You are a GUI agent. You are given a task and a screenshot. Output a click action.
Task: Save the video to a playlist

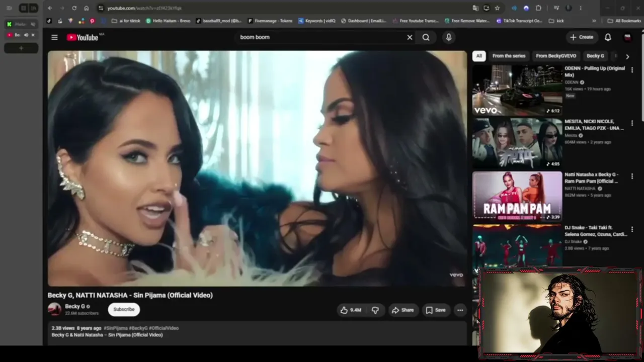pos(436,310)
